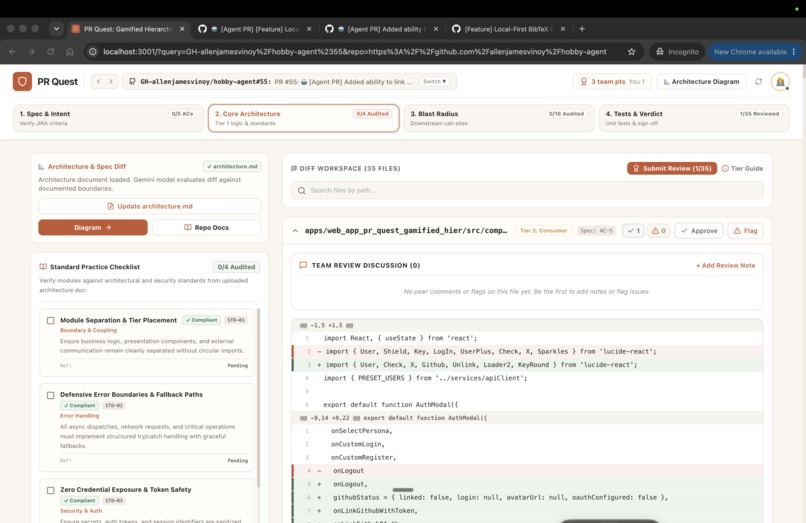Image resolution: width=806 pixels, height=523 pixels.
Task: Click the search magnifier icon
Action: [302, 190]
